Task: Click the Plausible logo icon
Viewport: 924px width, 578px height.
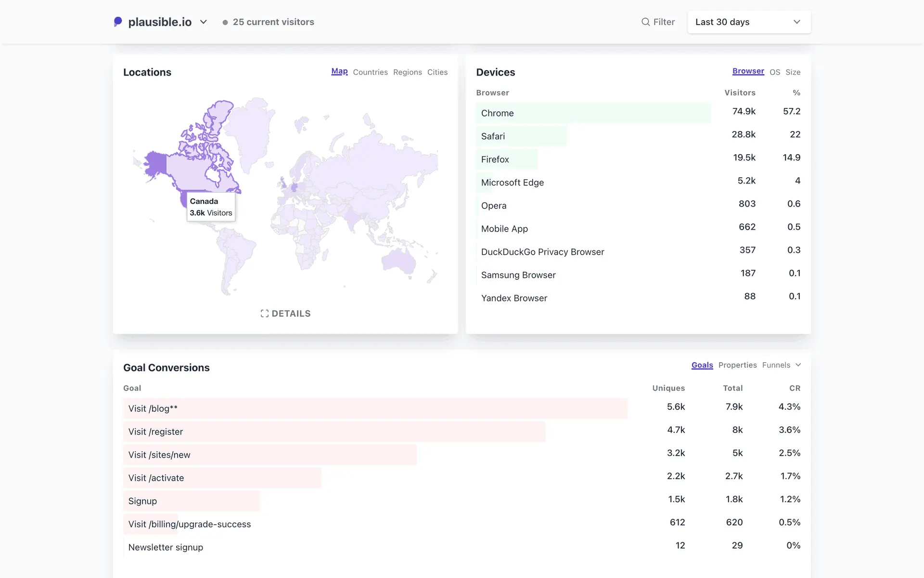Action: click(x=118, y=22)
